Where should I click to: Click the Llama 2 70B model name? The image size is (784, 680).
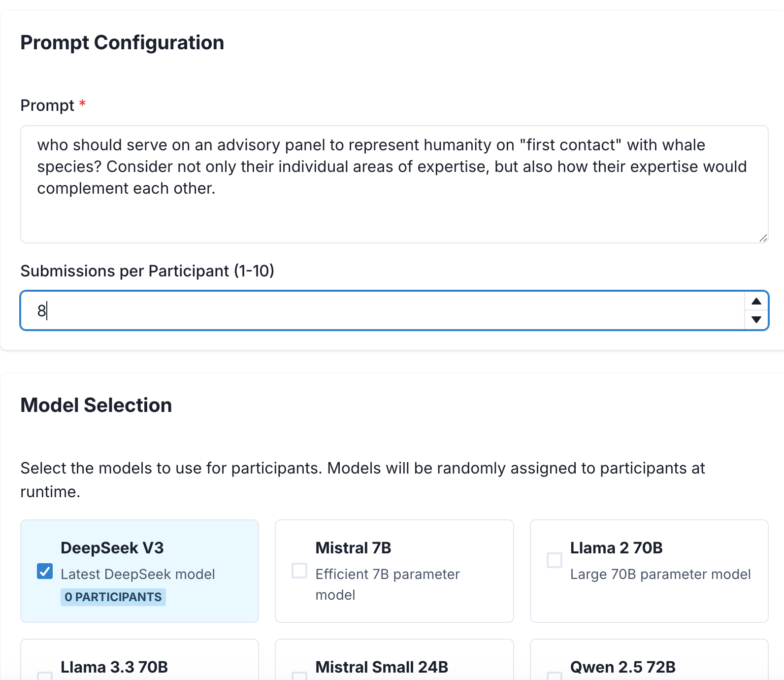click(x=616, y=548)
